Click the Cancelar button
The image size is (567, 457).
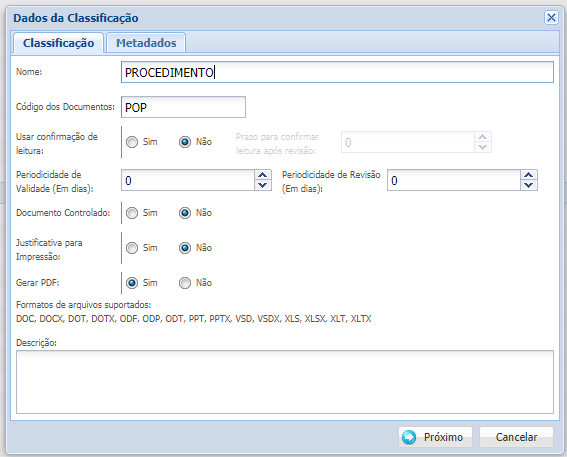516,437
